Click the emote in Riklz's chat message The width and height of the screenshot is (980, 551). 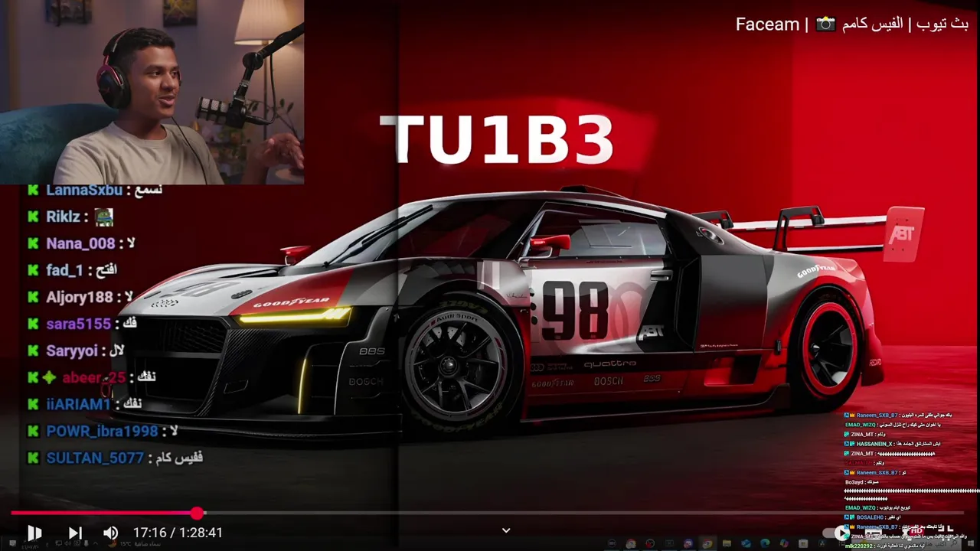(x=104, y=217)
